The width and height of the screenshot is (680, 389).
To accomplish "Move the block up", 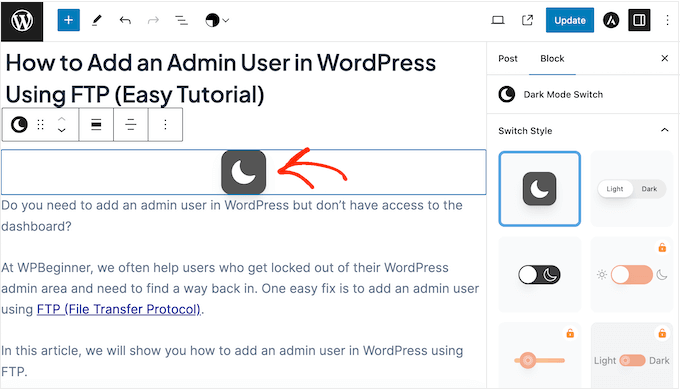I will coord(62,119).
